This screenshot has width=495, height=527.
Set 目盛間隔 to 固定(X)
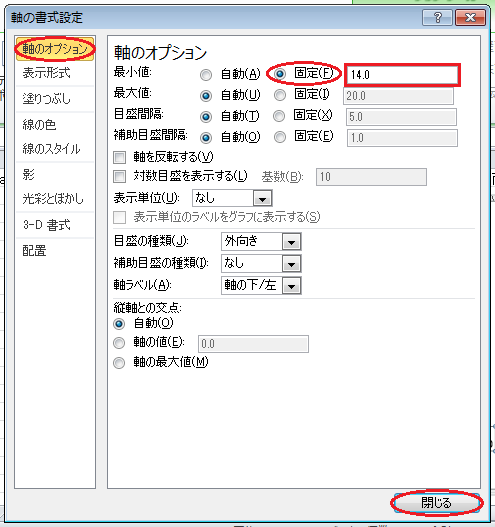279,116
